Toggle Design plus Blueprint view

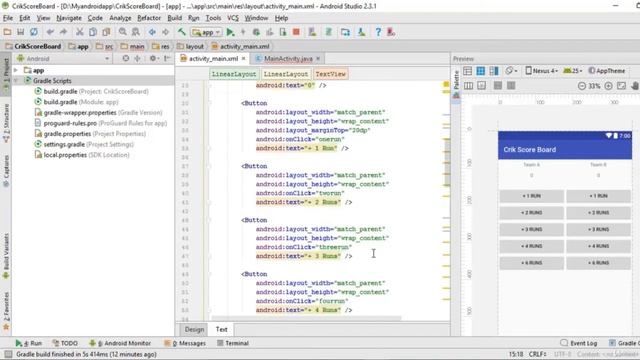click(494, 71)
